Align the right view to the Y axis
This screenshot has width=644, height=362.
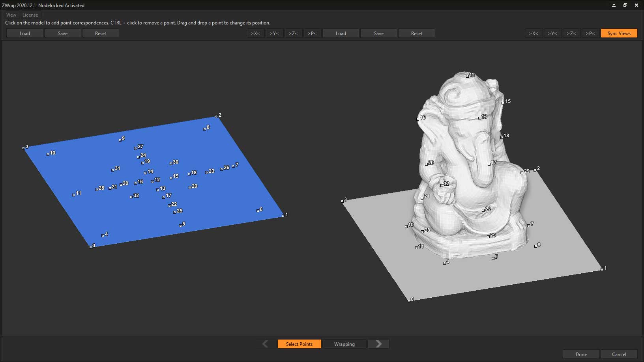[x=552, y=34]
